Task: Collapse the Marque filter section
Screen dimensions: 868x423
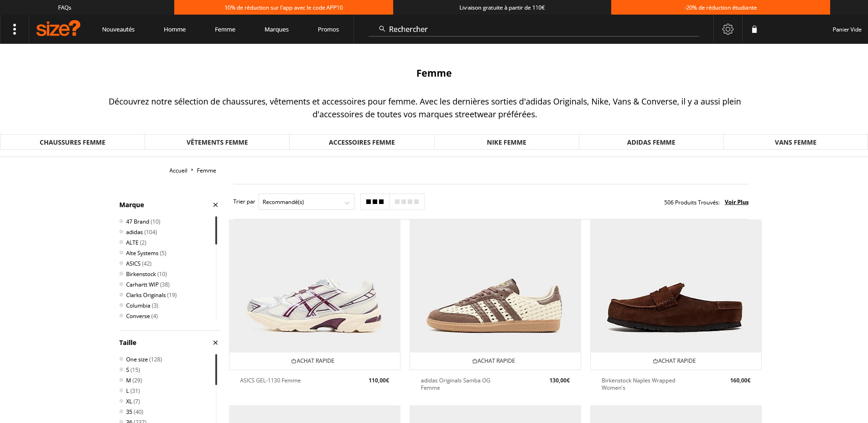Action: click(x=215, y=205)
